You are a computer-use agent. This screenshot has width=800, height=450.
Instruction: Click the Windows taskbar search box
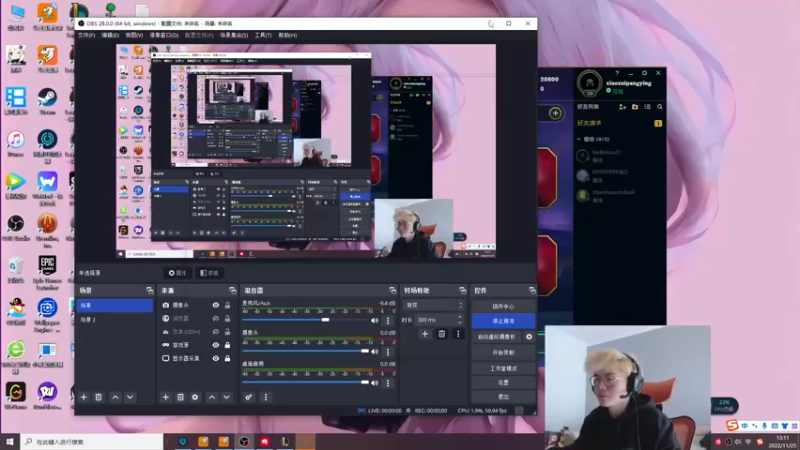tap(92, 442)
